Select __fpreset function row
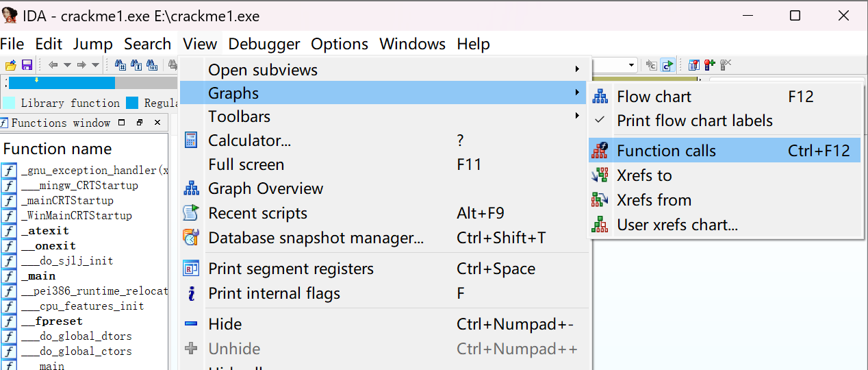The height and width of the screenshot is (370, 868). pyautogui.click(x=84, y=321)
